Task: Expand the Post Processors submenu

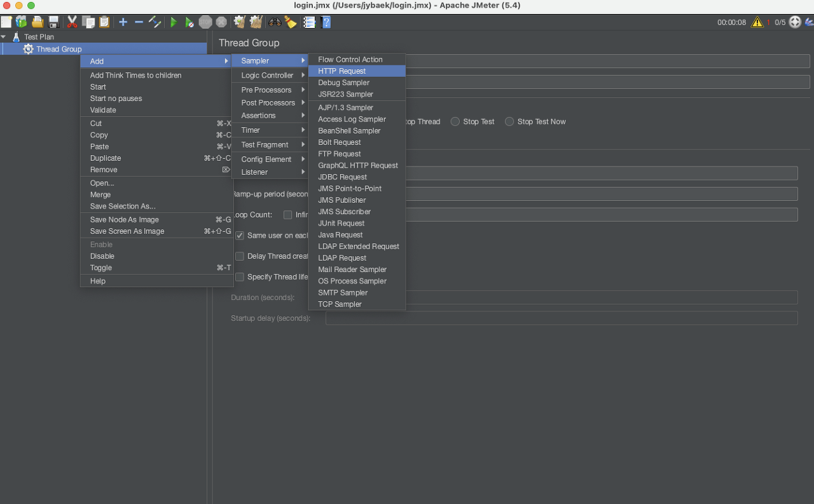Action: [x=270, y=103]
